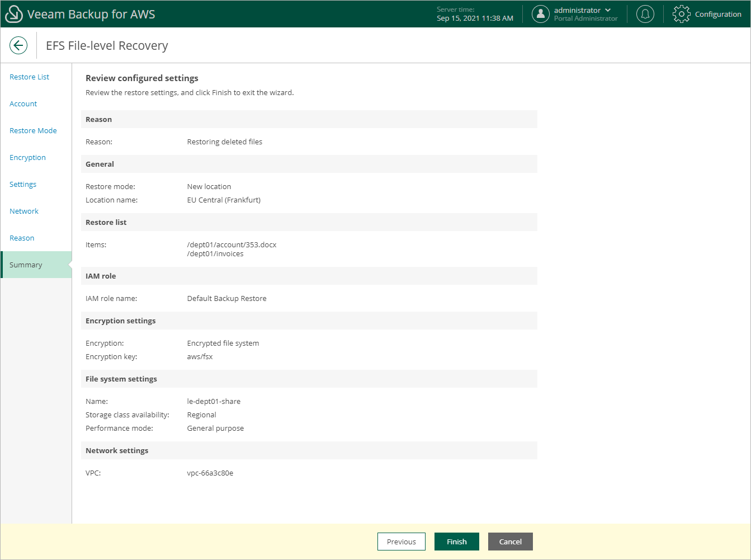Click the Veeam Backup for AWS title
Viewport: 751px width, 560px height.
[91, 15]
